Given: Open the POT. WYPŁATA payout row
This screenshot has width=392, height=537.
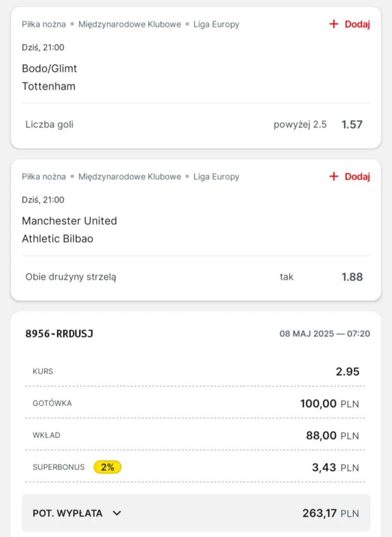Looking at the screenshot, I should click(x=196, y=513).
